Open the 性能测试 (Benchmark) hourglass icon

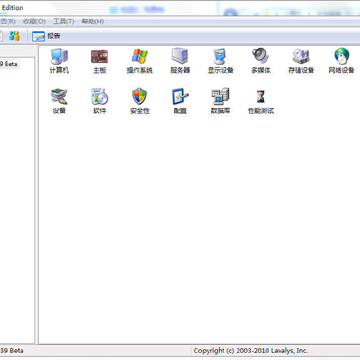pos(261,96)
